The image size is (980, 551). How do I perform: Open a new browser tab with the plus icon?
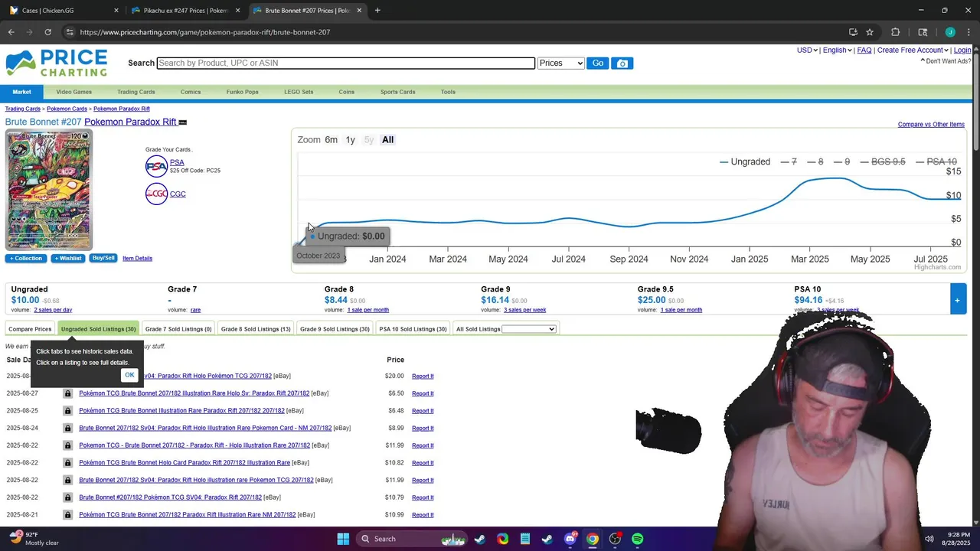[377, 11]
